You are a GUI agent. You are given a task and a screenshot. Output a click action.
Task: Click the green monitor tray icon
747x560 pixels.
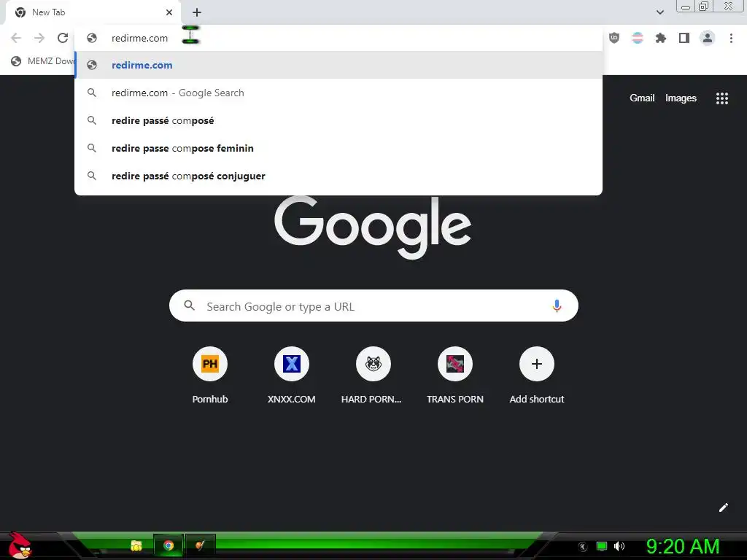pyautogui.click(x=602, y=546)
